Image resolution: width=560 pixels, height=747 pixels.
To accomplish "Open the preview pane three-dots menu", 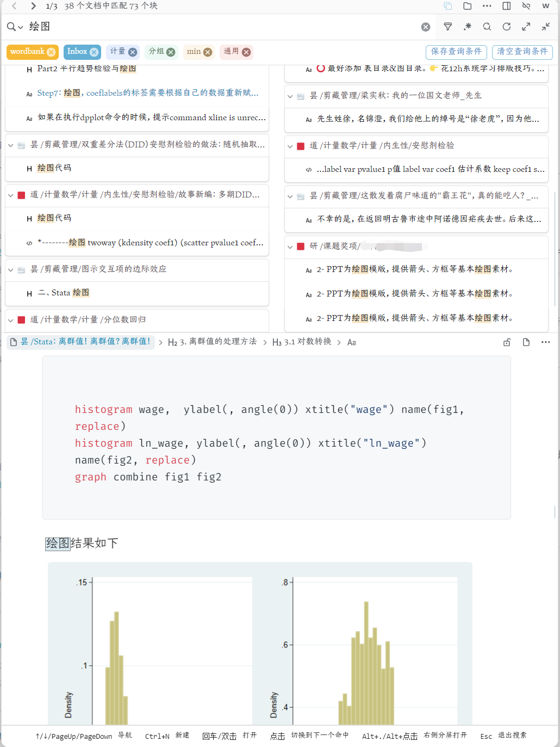I will pos(545,342).
